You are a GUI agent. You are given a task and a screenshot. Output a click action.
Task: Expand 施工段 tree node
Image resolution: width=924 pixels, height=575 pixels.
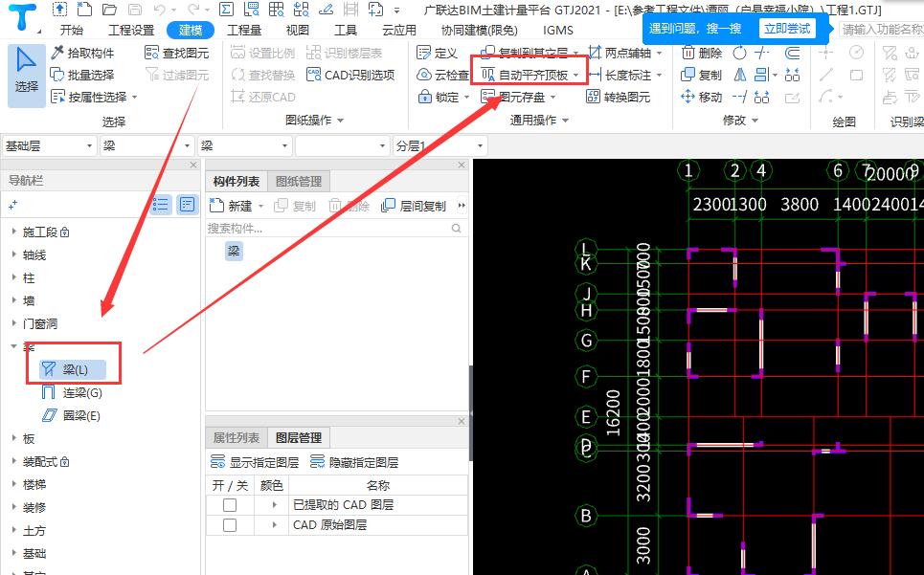click(13, 232)
